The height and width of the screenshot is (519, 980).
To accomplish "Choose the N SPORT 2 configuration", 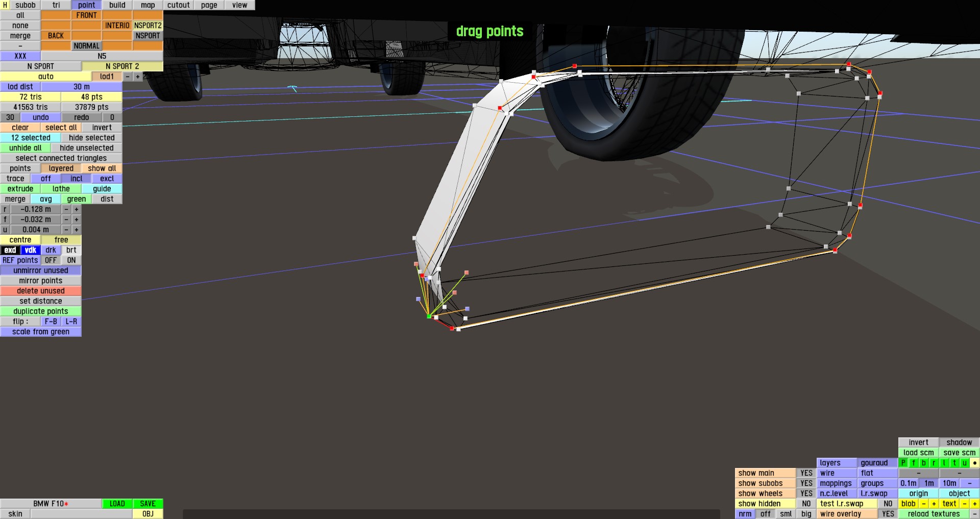I will [x=122, y=66].
